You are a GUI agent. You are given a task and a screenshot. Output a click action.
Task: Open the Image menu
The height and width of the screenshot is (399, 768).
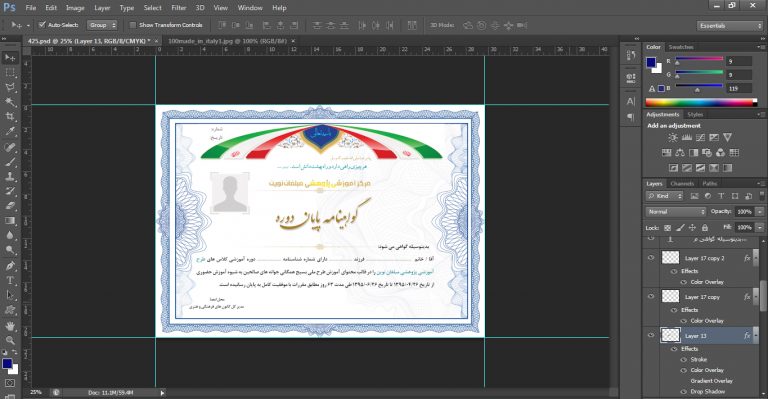75,8
